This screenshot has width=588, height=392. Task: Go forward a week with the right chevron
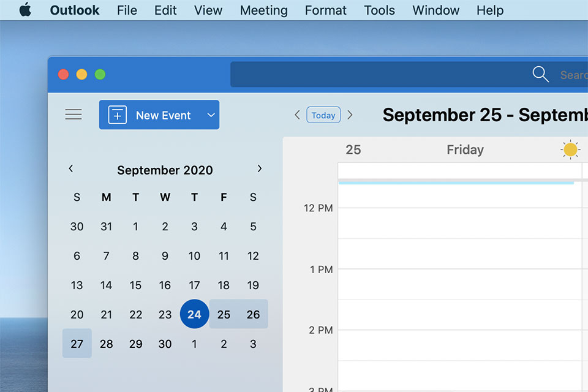(350, 115)
